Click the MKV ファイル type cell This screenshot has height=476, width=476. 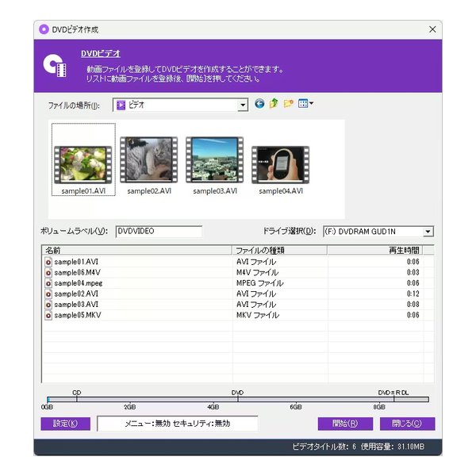pos(258,316)
